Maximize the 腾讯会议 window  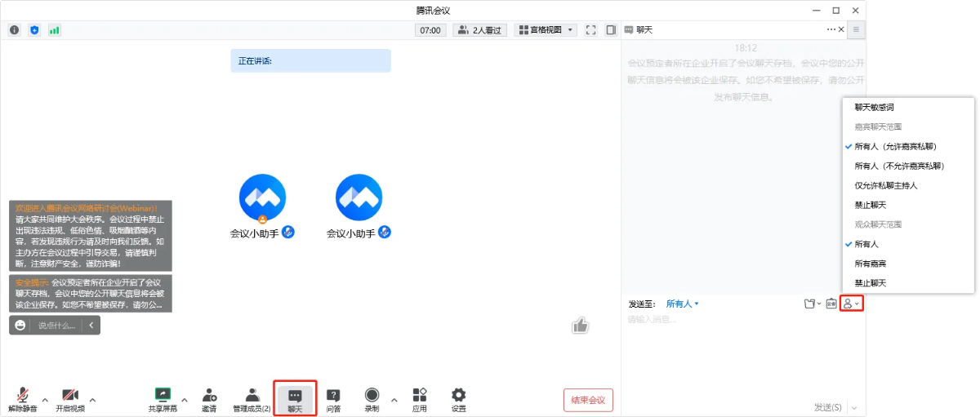[835, 10]
